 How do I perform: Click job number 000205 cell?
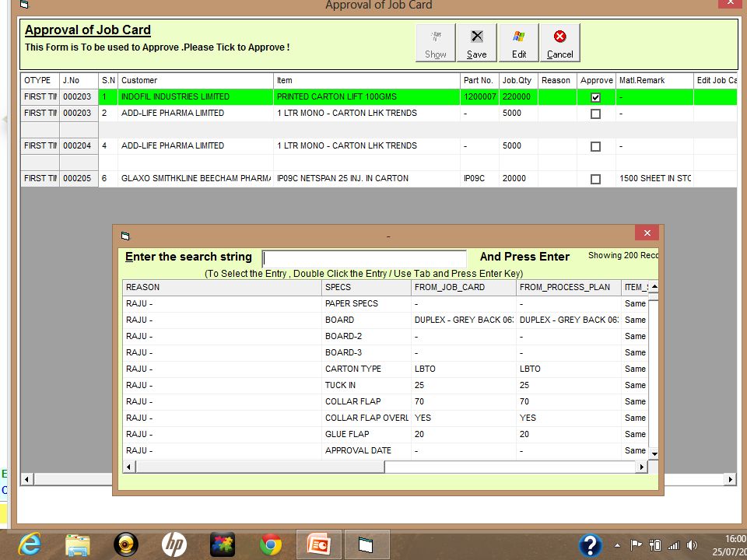coord(79,179)
